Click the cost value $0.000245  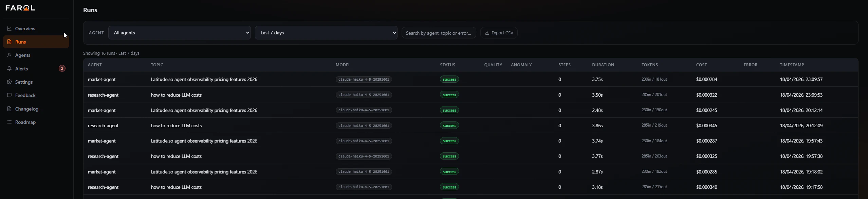(706, 110)
